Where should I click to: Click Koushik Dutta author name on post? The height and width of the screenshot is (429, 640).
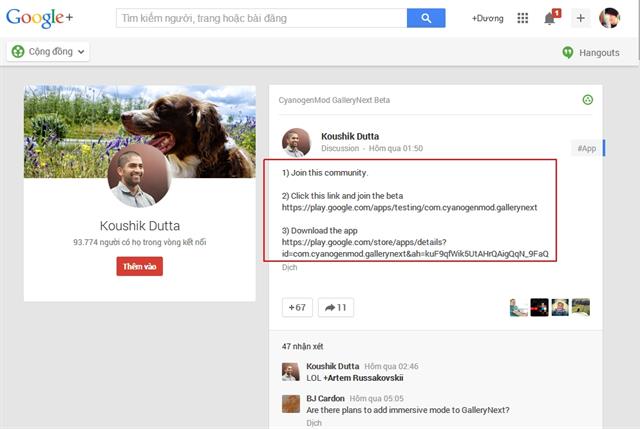350,136
